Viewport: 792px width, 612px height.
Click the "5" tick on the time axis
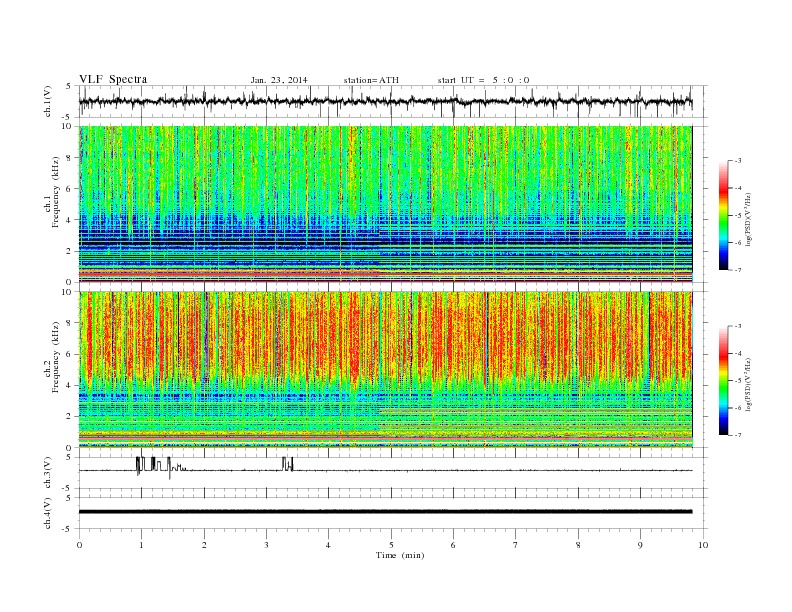point(391,545)
